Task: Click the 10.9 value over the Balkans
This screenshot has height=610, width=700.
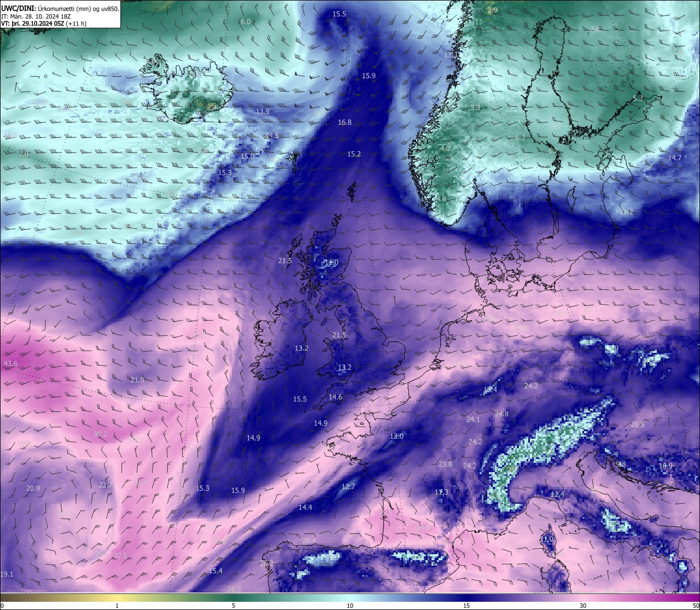Action: (x=666, y=466)
